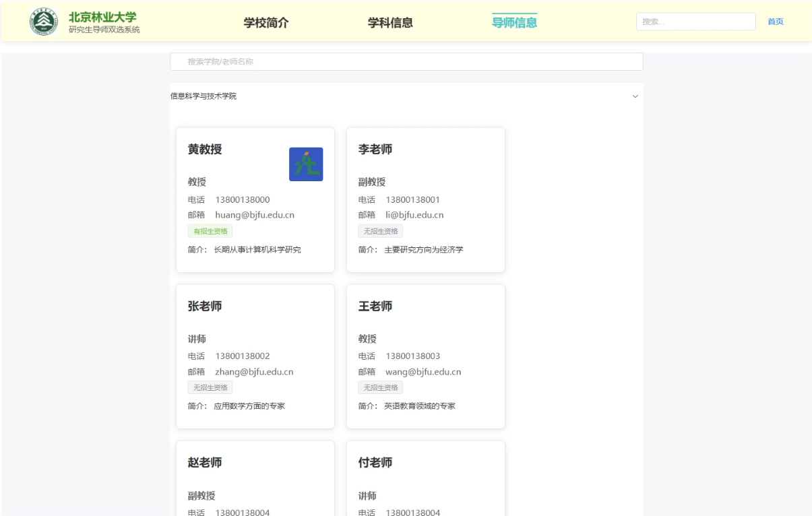Open 黄教授's teacher profile card

click(x=255, y=199)
